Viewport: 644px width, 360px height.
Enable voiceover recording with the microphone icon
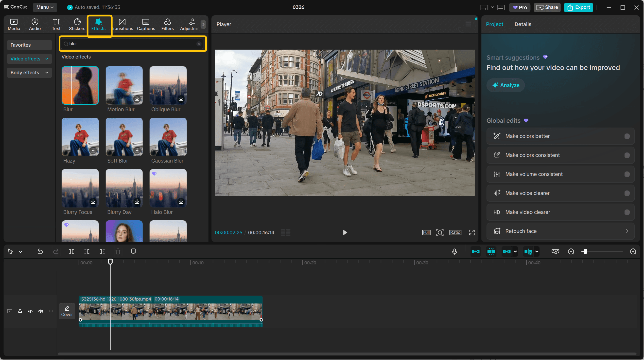454,251
